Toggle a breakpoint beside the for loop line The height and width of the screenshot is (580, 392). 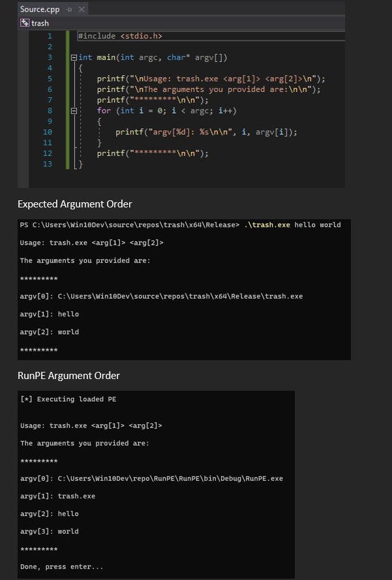35,110
